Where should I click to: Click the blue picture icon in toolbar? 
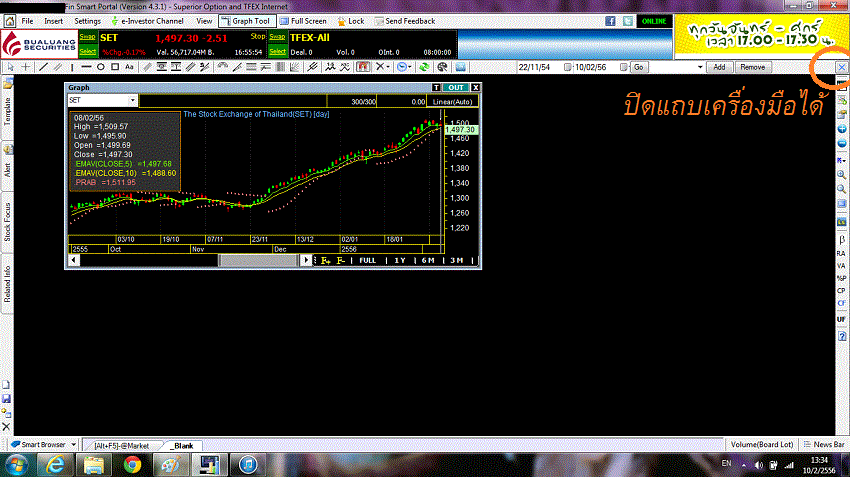(460, 67)
